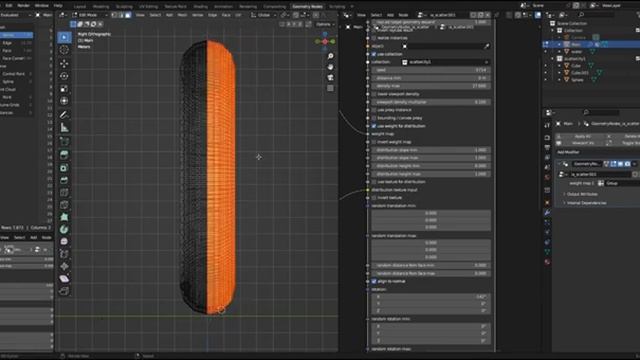This screenshot has width=640, height=360.
Task: Click the density max value field
Action: 431,86
